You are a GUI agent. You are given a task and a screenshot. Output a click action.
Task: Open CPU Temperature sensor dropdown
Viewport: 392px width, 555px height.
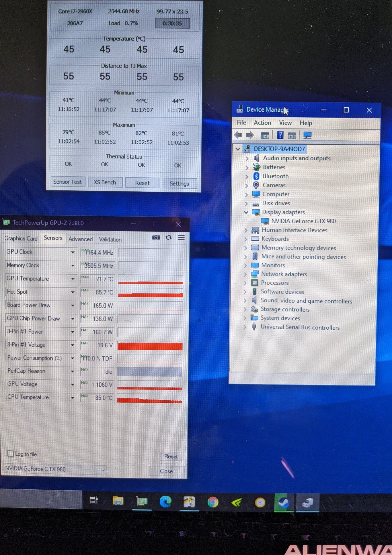[72, 398]
